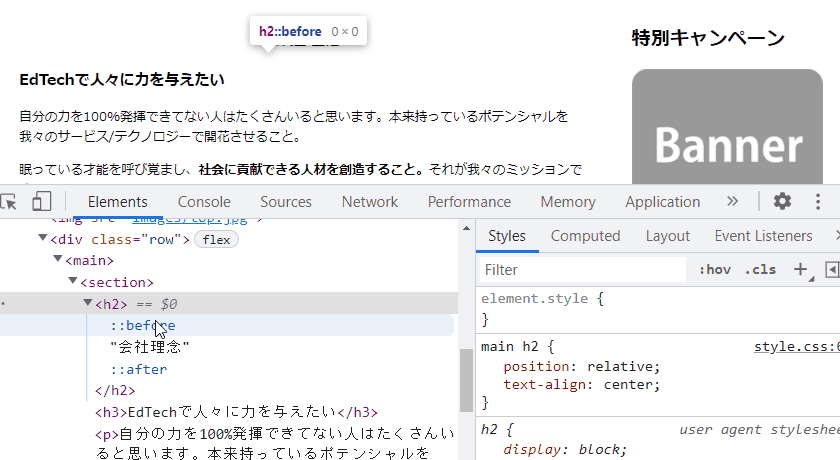Click the three-dot marker beside the h2 row
This screenshot has height=460, width=840.
click(x=3, y=304)
